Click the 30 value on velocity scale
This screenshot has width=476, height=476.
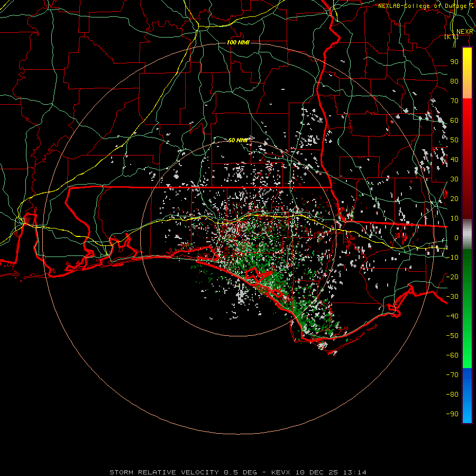click(x=454, y=179)
